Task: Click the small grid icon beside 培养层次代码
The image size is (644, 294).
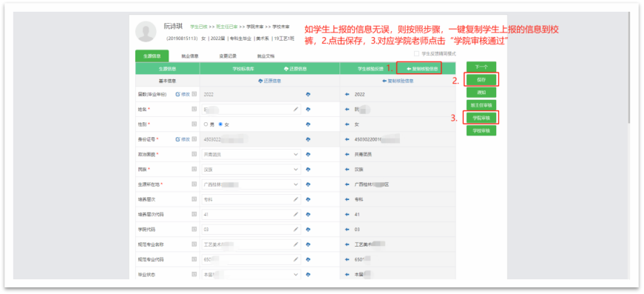Action: [x=194, y=214]
